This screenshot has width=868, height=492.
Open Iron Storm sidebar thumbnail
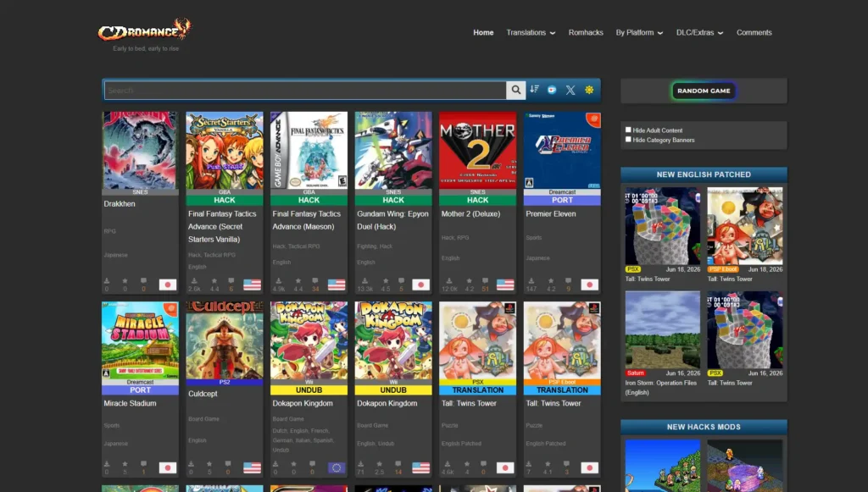pos(663,329)
